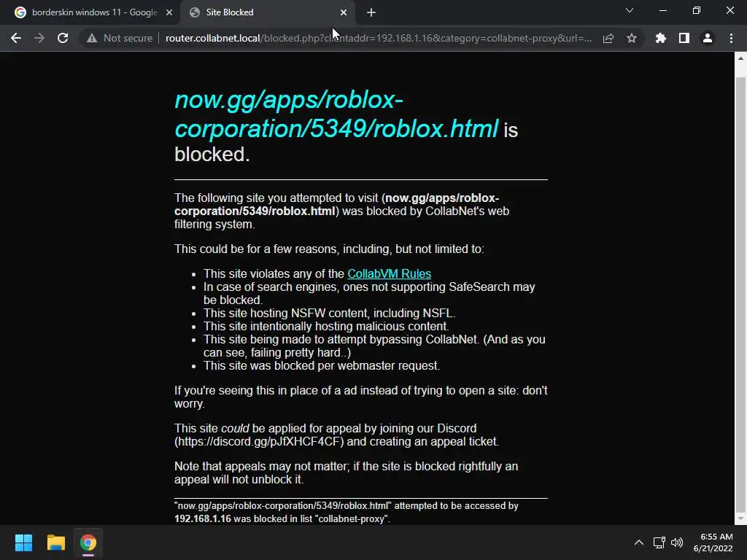The image size is (747, 560).
Task: Open File Explorer from the taskbar
Action: tap(55, 542)
